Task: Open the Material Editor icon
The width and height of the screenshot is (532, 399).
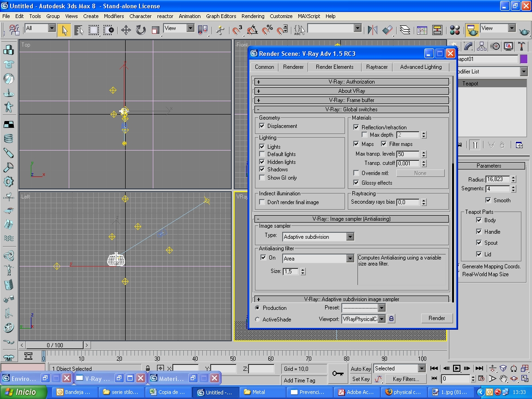Action: coord(455,30)
